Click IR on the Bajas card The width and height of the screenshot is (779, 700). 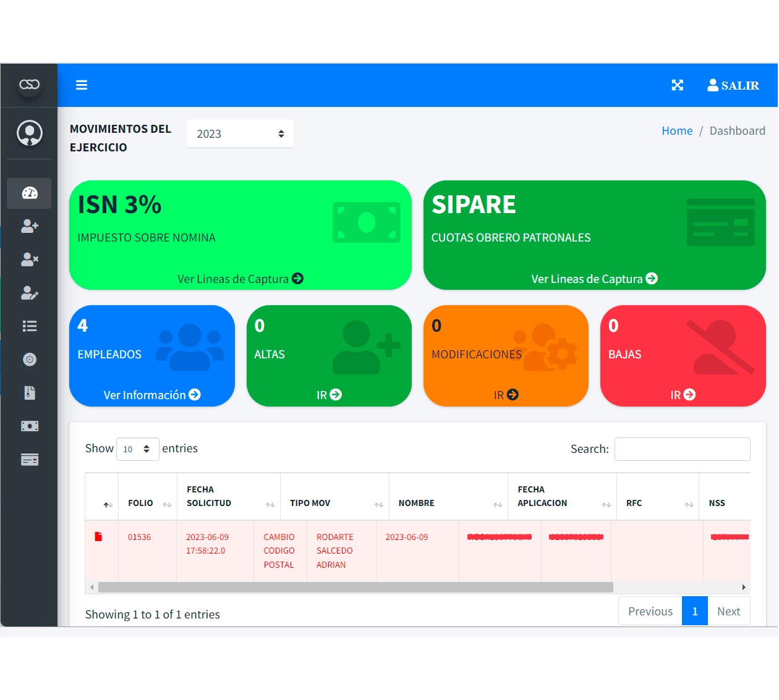(x=683, y=395)
